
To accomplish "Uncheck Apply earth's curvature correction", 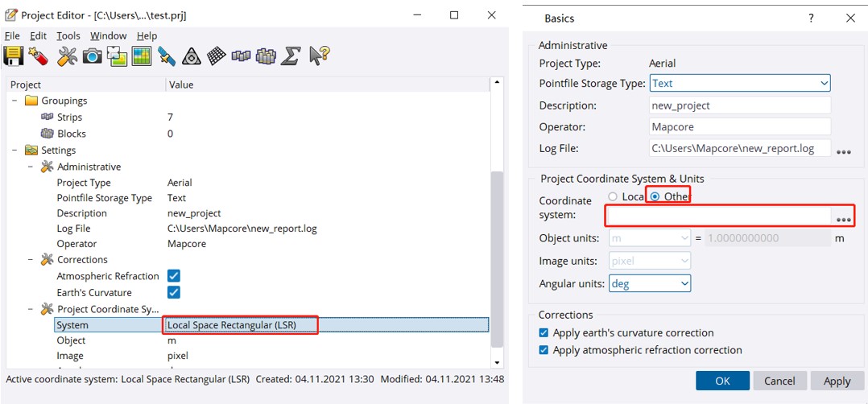I will tap(544, 333).
